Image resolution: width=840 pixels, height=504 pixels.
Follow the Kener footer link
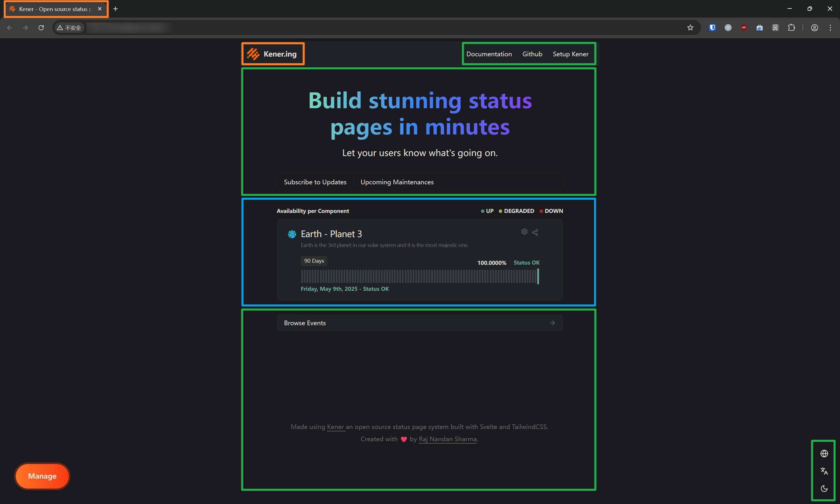tap(335, 427)
